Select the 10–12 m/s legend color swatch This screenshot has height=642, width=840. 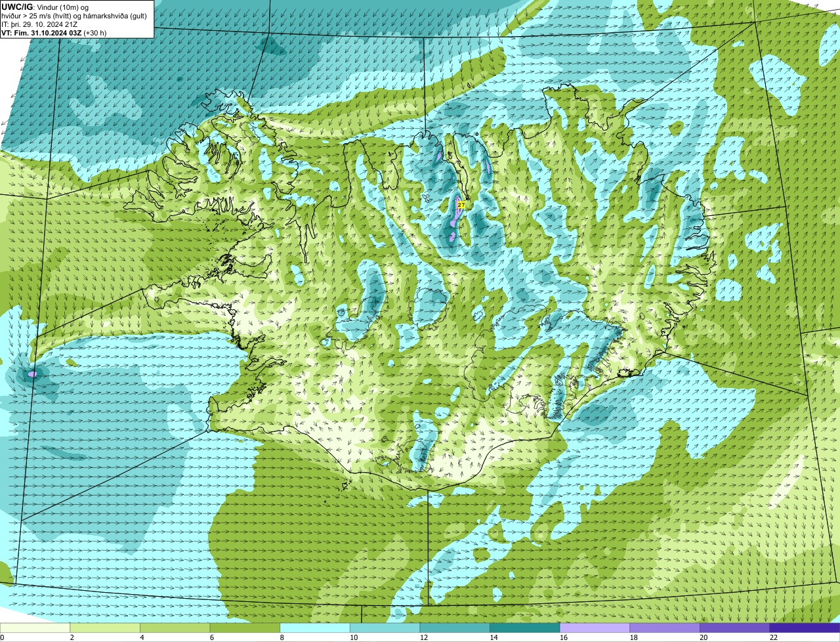(385, 628)
